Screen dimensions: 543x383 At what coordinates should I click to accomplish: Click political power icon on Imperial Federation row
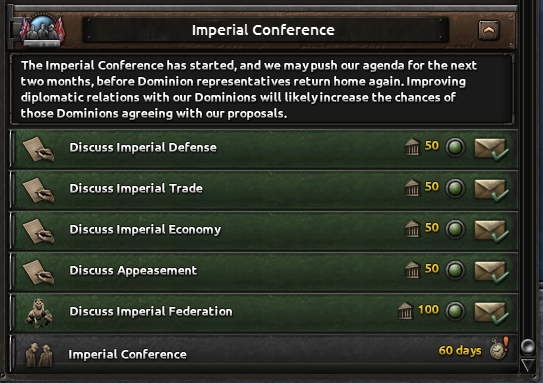[x=405, y=311]
